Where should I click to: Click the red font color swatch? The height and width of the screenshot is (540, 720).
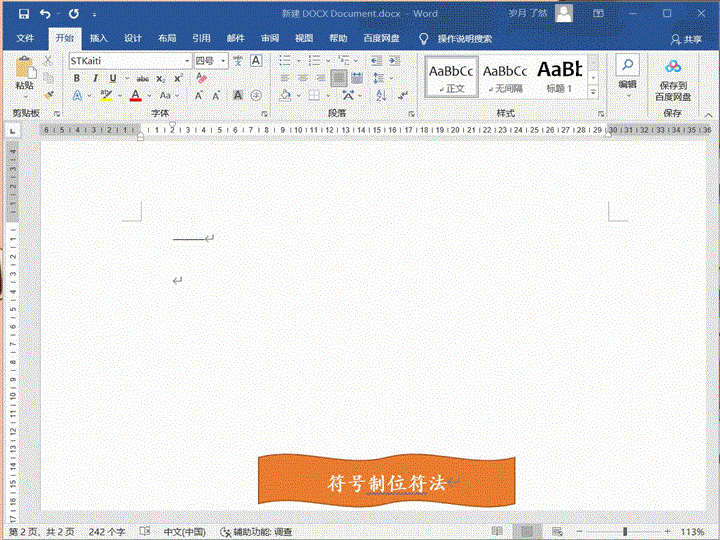[x=135, y=96]
